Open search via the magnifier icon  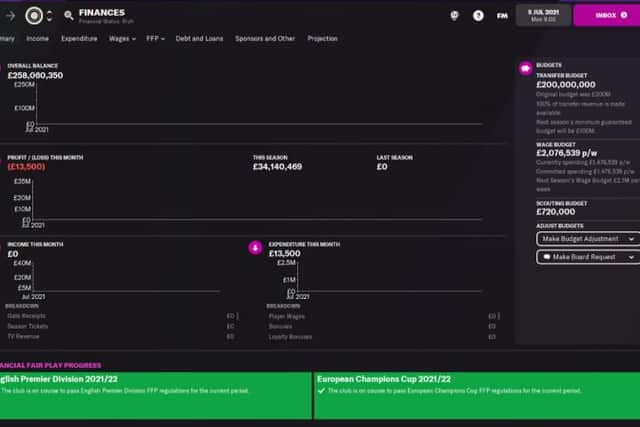[69, 16]
